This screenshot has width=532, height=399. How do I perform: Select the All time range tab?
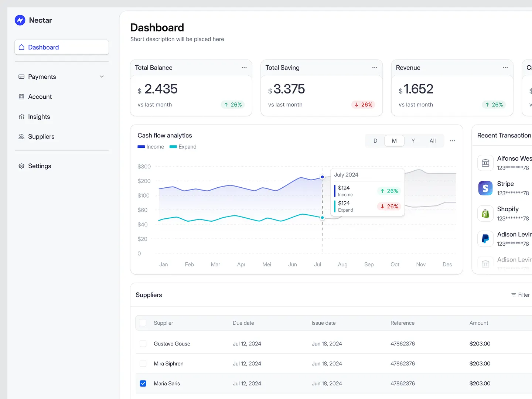pyautogui.click(x=433, y=141)
